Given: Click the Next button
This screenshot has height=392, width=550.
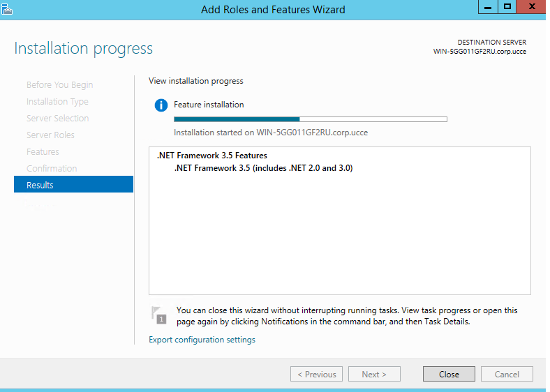Looking at the screenshot, I should tap(374, 374).
